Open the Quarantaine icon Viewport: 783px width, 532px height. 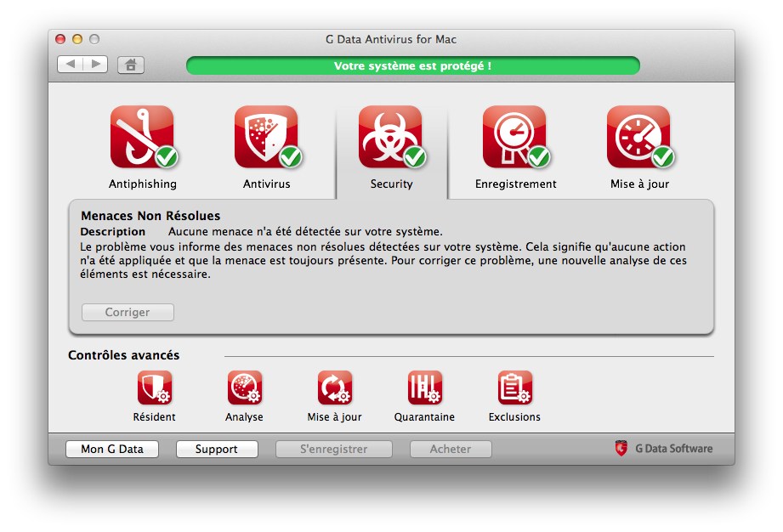pyautogui.click(x=424, y=388)
